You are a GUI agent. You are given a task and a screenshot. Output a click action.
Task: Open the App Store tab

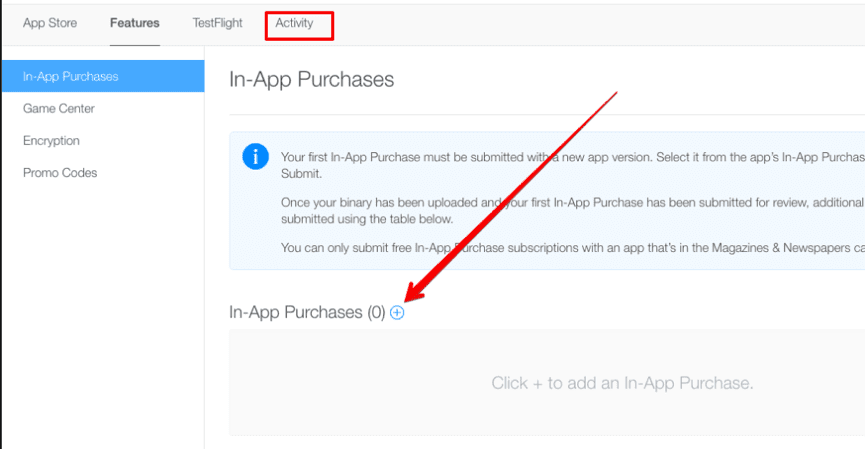click(50, 23)
